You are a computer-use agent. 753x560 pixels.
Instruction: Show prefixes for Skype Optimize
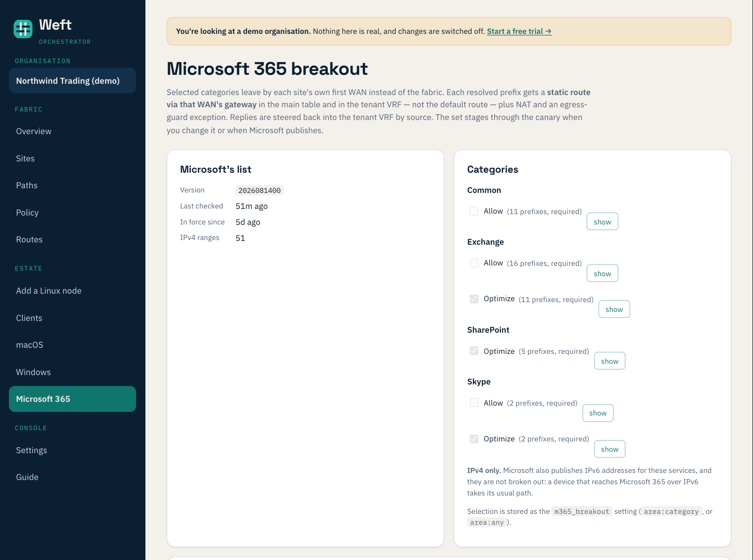pyautogui.click(x=610, y=449)
